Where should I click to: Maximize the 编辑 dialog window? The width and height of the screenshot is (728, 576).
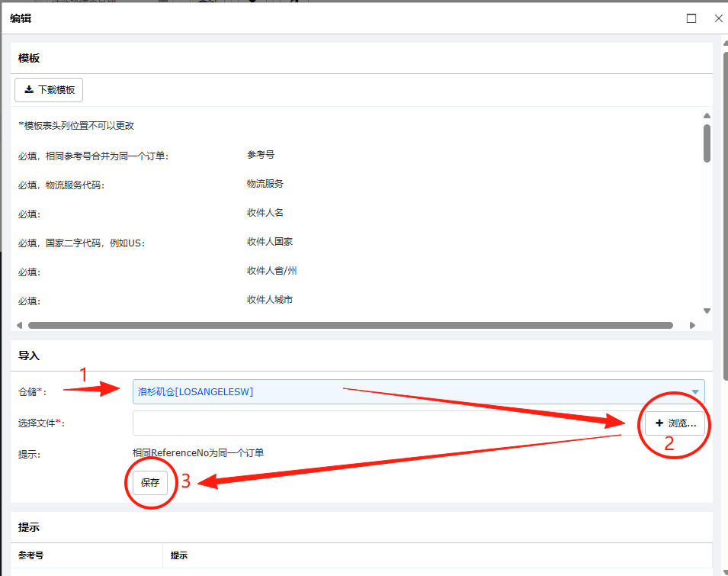pos(691,18)
